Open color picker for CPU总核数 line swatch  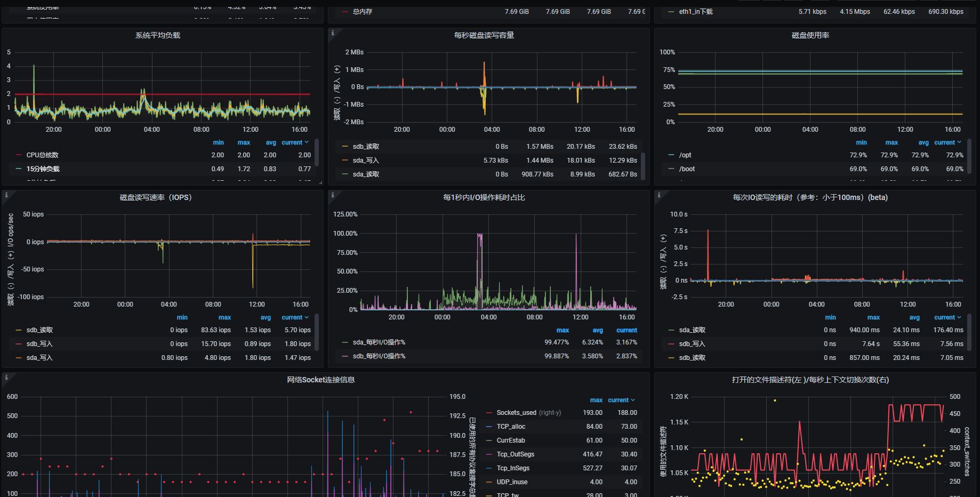[19, 155]
